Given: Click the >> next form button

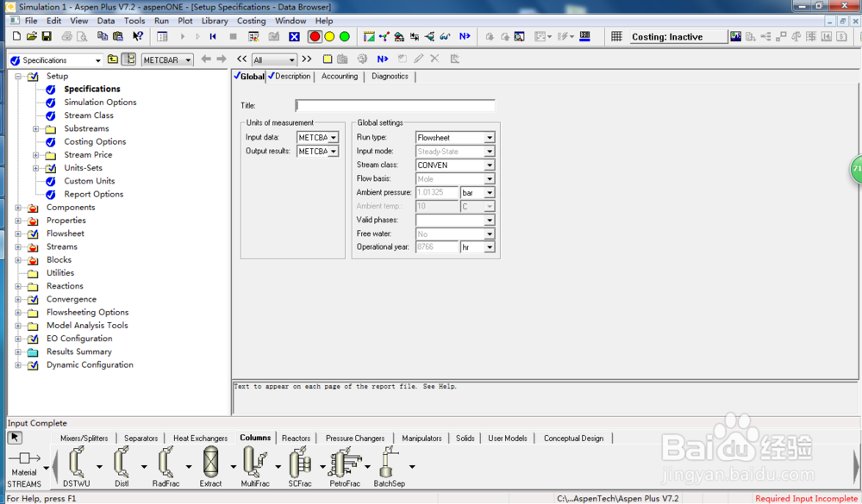Looking at the screenshot, I should click(307, 59).
